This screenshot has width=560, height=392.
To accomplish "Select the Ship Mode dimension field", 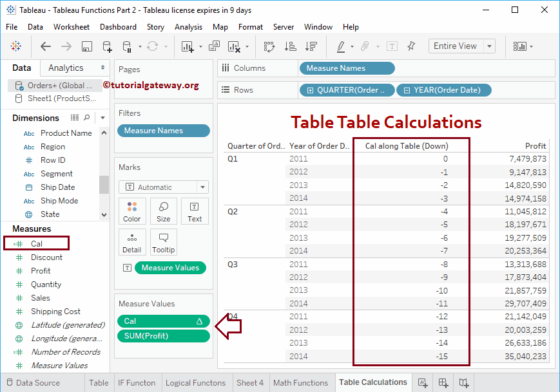I will [59, 201].
